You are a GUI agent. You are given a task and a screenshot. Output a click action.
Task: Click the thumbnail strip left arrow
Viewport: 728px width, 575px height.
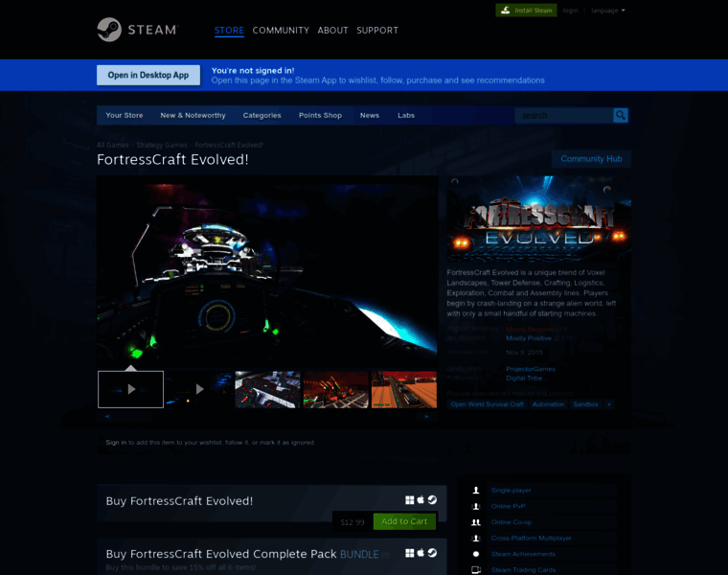pos(107,416)
